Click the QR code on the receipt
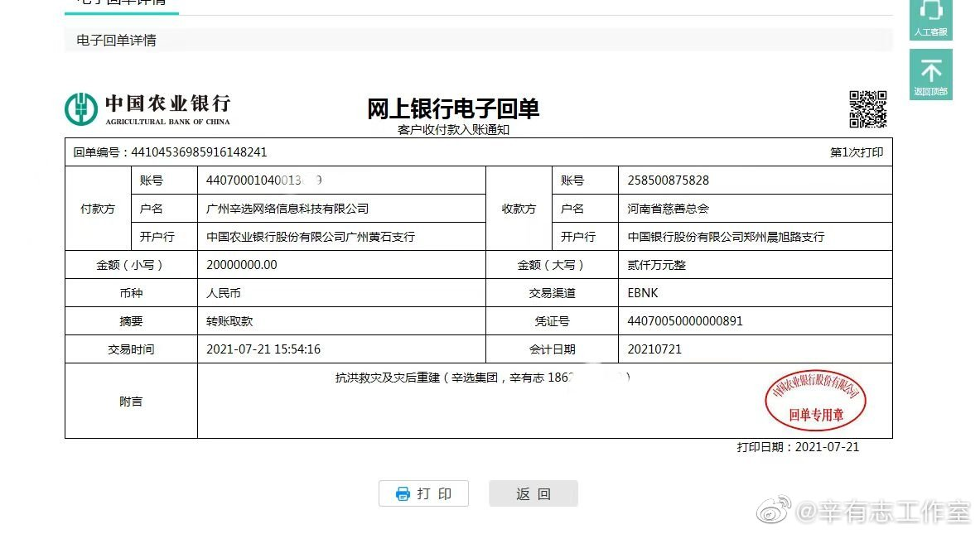The width and height of the screenshot is (980, 534). coord(868,109)
